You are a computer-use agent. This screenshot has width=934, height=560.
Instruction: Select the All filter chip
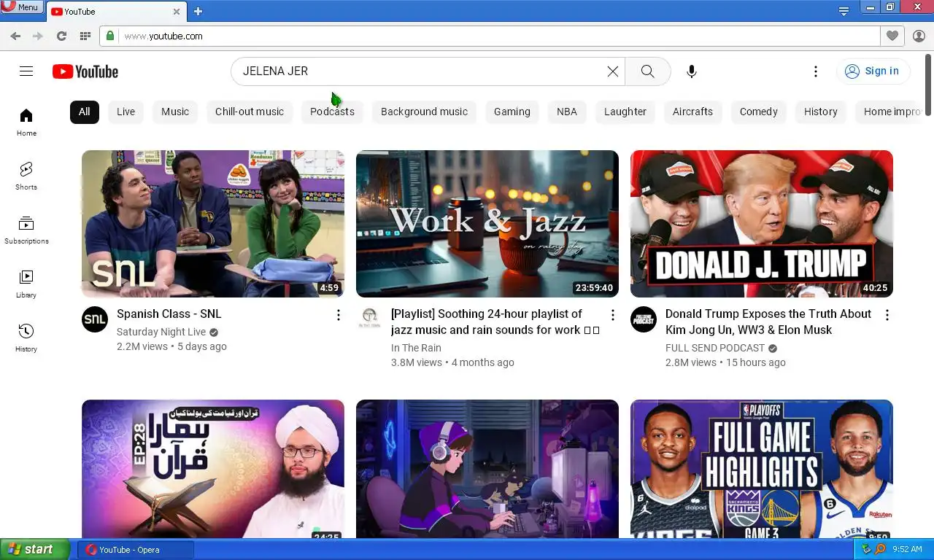pos(85,112)
